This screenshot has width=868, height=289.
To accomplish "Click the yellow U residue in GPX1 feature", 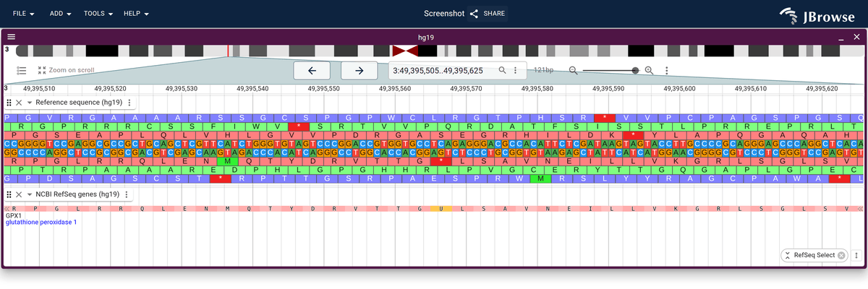I will [x=440, y=208].
